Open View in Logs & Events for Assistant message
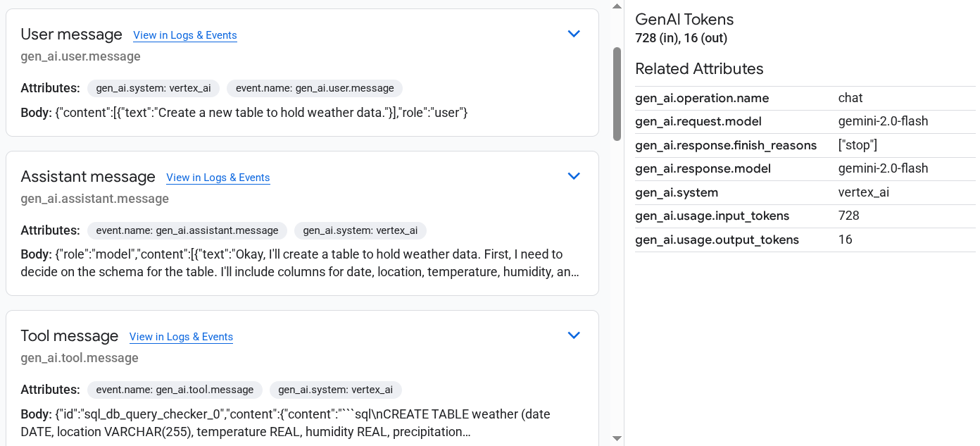The width and height of the screenshot is (980, 446). click(218, 178)
